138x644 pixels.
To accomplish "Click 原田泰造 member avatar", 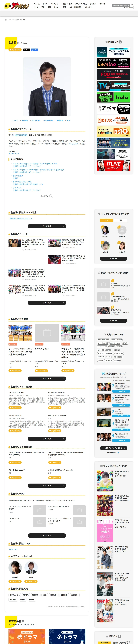I will point(15,568).
